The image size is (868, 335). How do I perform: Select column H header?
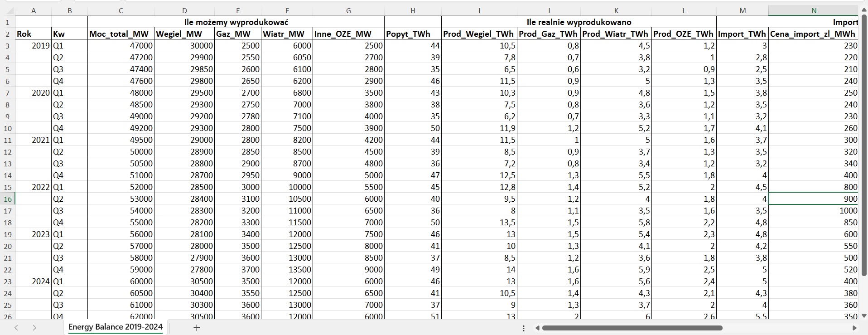tap(413, 10)
